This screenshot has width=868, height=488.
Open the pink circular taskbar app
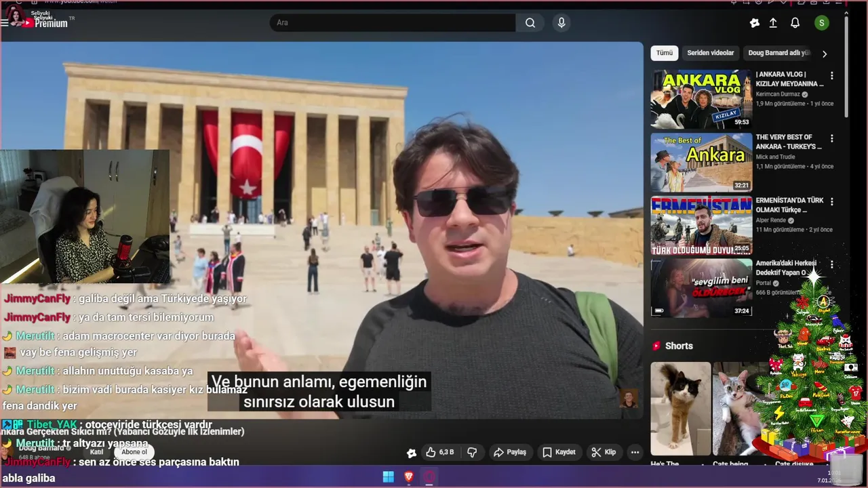(x=429, y=477)
